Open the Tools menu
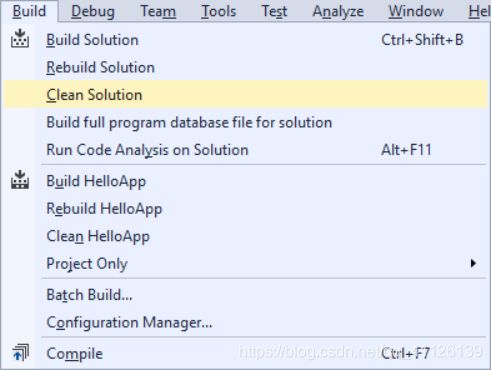The width and height of the screenshot is (492, 370). point(219,11)
